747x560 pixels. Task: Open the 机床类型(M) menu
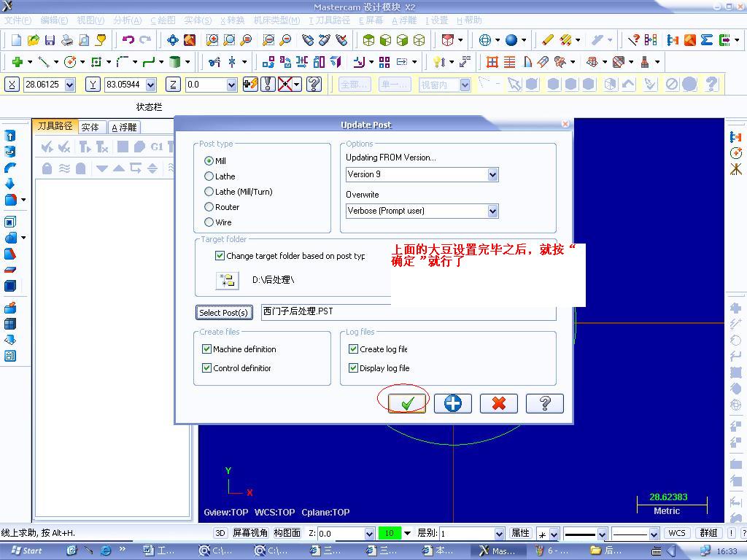pyautogui.click(x=276, y=20)
